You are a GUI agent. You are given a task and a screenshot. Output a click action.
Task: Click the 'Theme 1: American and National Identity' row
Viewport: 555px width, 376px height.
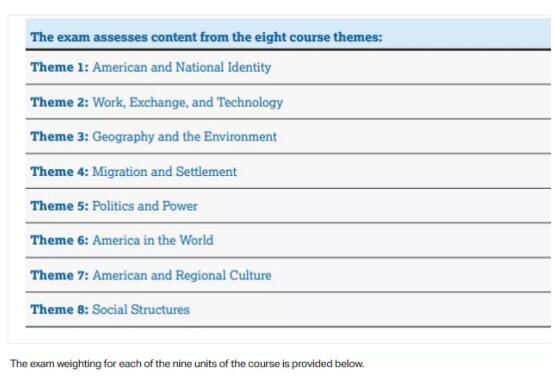[288, 67]
